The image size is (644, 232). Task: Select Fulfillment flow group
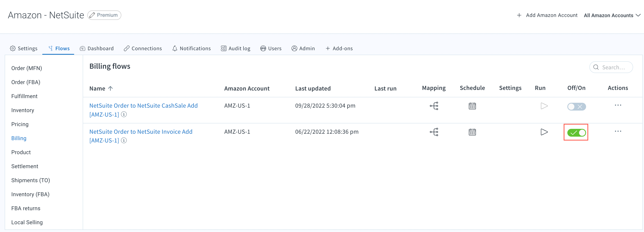(24, 96)
